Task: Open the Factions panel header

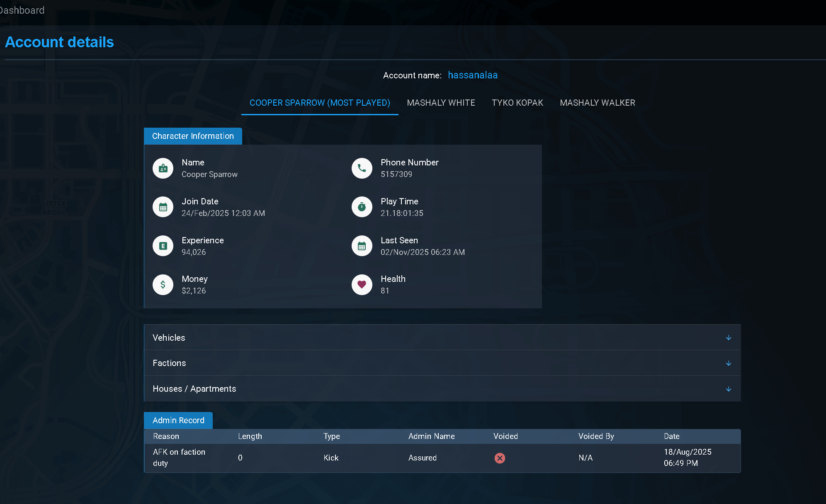Action: pyautogui.click(x=442, y=363)
